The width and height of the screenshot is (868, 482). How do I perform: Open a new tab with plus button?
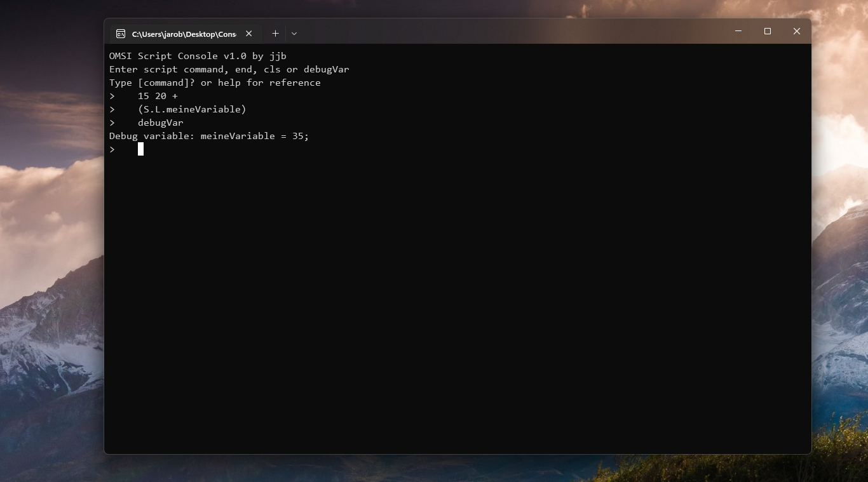[x=275, y=34]
